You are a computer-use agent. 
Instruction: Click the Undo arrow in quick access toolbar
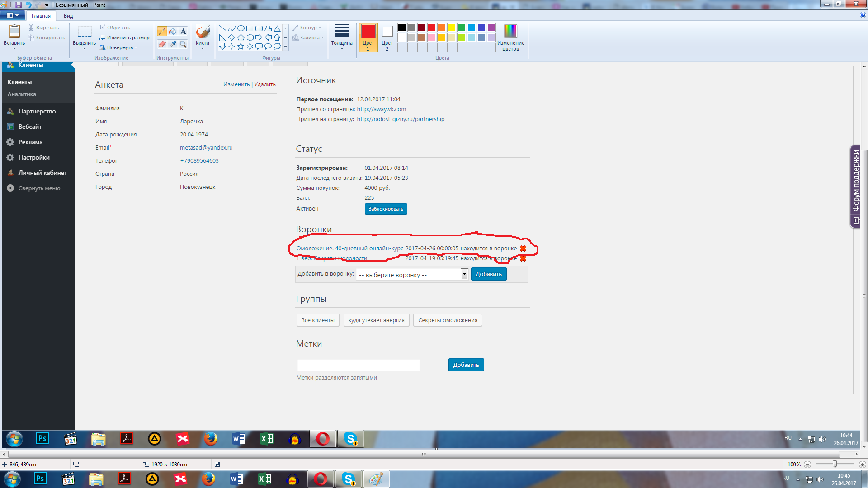pos(28,5)
